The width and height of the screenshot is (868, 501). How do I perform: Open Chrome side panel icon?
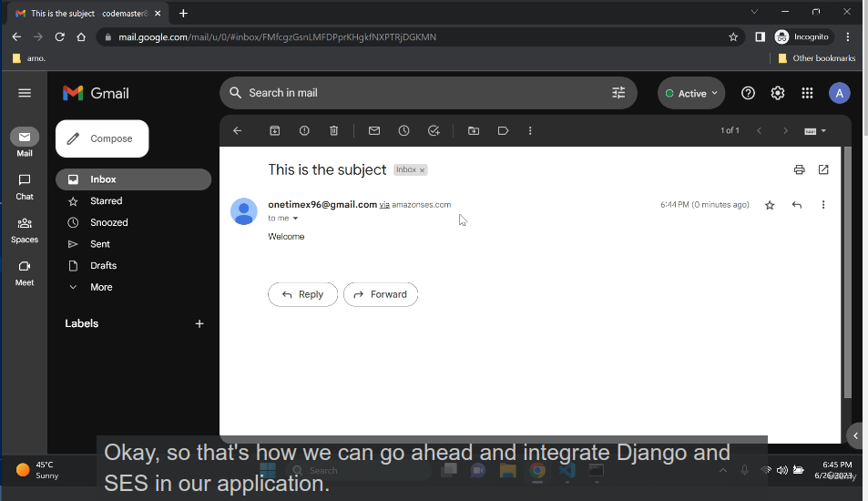(760, 37)
